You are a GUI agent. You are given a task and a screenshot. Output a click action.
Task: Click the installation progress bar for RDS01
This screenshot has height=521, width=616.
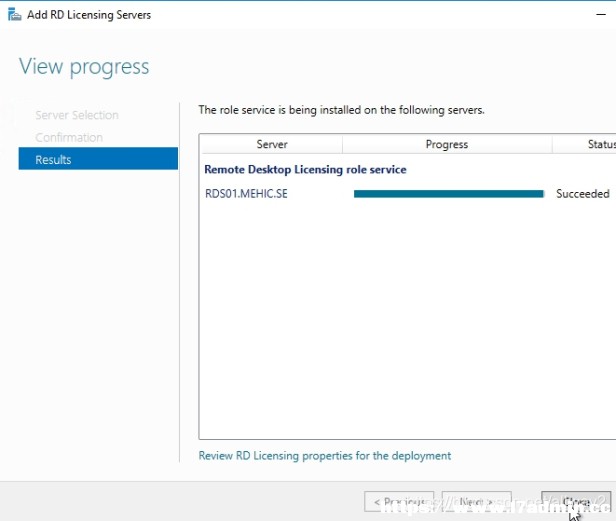449,194
